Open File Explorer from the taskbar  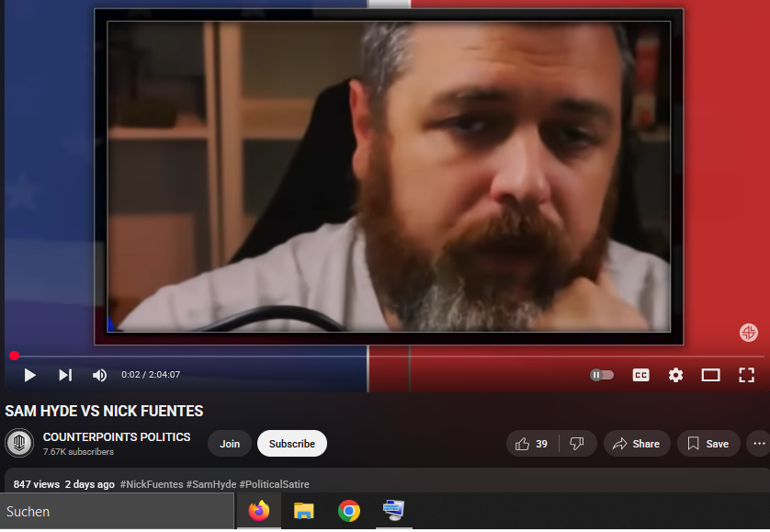(304, 511)
